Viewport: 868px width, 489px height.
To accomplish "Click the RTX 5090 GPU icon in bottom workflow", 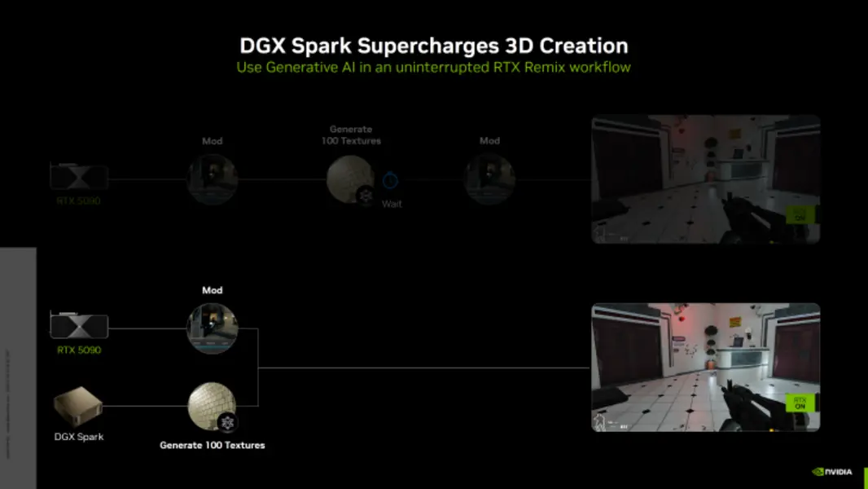I will pyautogui.click(x=79, y=325).
